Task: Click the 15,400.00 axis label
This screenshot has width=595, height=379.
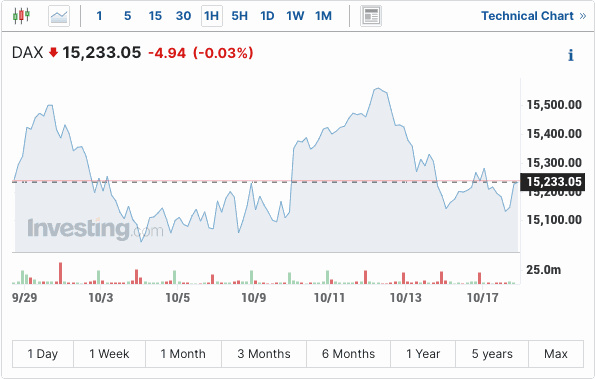Action: coord(554,134)
